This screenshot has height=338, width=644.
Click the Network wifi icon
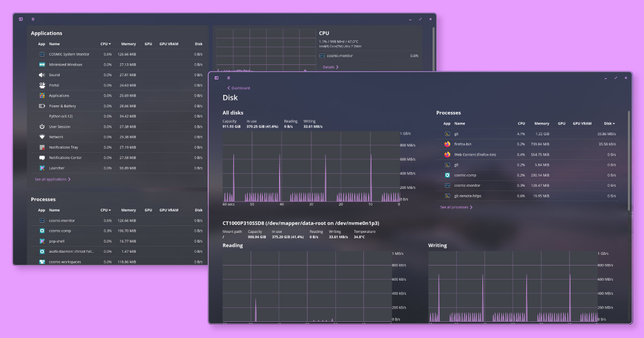click(x=42, y=137)
